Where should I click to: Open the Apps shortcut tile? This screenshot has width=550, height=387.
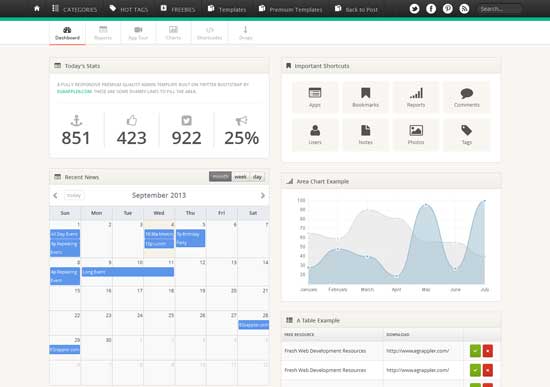click(315, 97)
